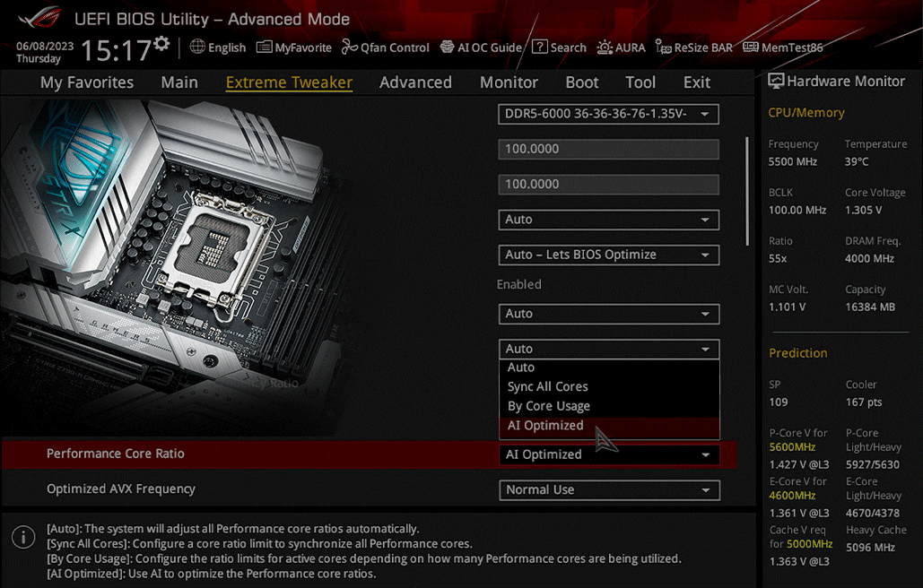Click the '16384 MB' capacity value

pos(870,307)
